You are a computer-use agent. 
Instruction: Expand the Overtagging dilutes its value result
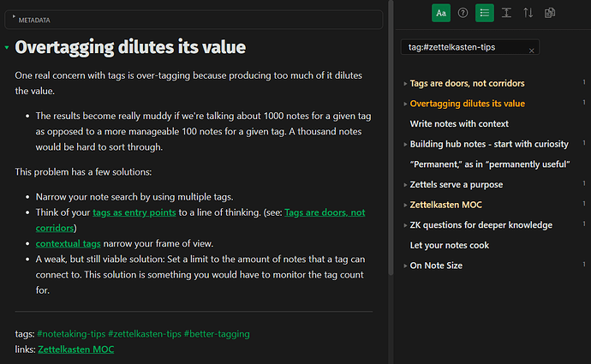pos(405,104)
